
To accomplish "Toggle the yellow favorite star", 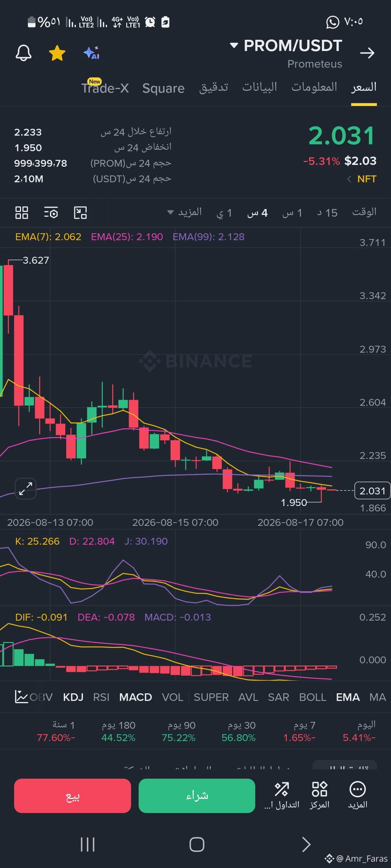I will coord(57,53).
